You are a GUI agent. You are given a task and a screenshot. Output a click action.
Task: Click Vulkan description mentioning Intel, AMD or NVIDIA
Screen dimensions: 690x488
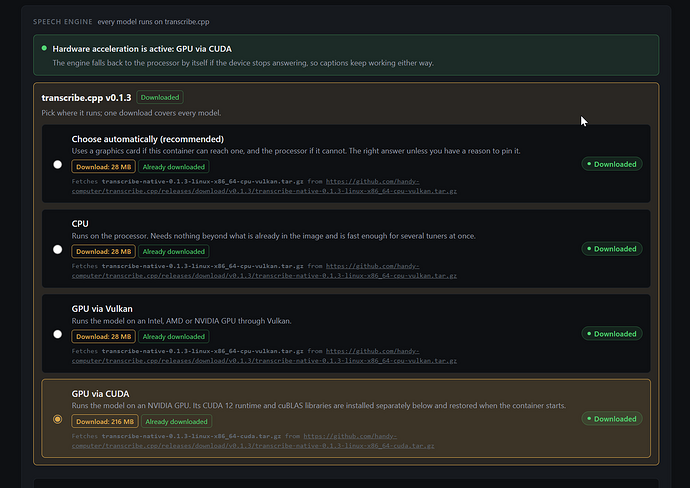(182, 321)
